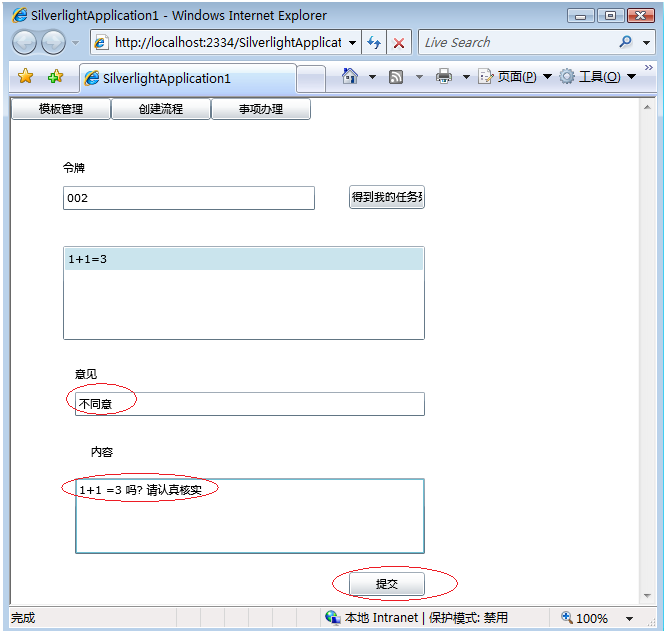666x633 pixels.
Task: Expand the Home button dropdown arrow
Action: (x=373, y=77)
